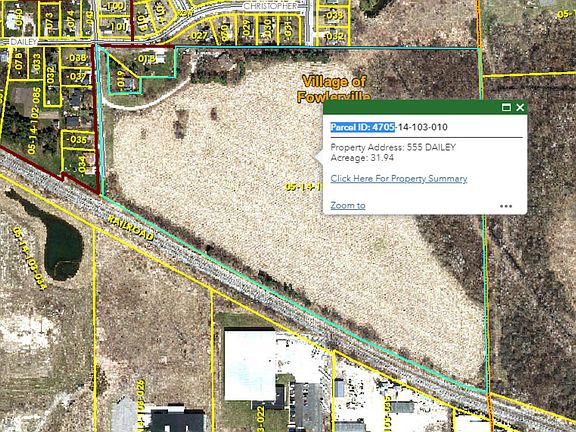
Task: Select parcel -019 outlined in cyan
Action: click(121, 79)
